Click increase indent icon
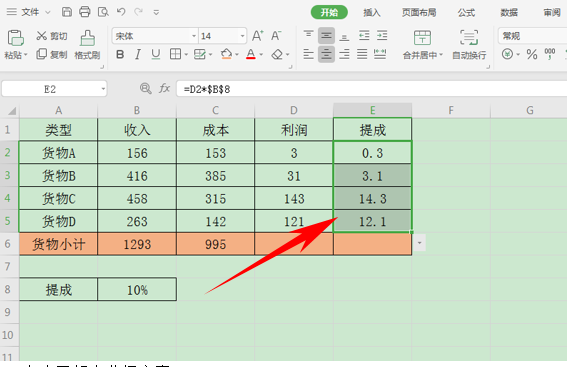The height and width of the screenshot is (367, 570). coord(382,35)
